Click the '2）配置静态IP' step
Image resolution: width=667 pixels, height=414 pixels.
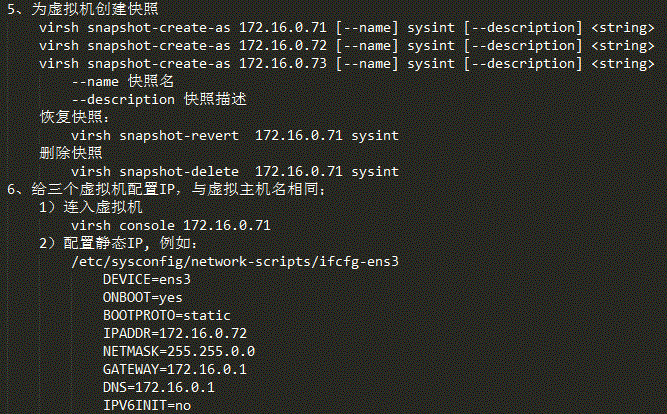(118, 243)
